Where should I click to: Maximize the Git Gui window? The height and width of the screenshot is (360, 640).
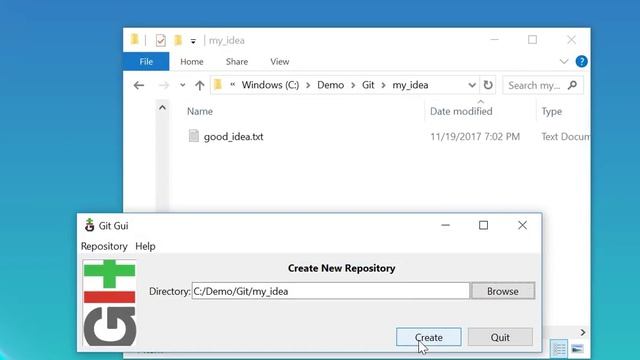(x=483, y=225)
